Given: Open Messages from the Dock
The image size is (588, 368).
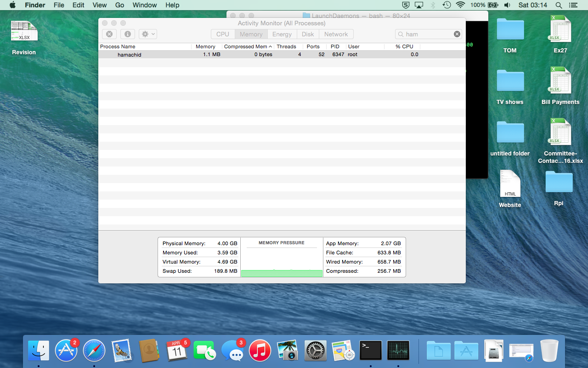Looking at the screenshot, I should click(x=232, y=351).
